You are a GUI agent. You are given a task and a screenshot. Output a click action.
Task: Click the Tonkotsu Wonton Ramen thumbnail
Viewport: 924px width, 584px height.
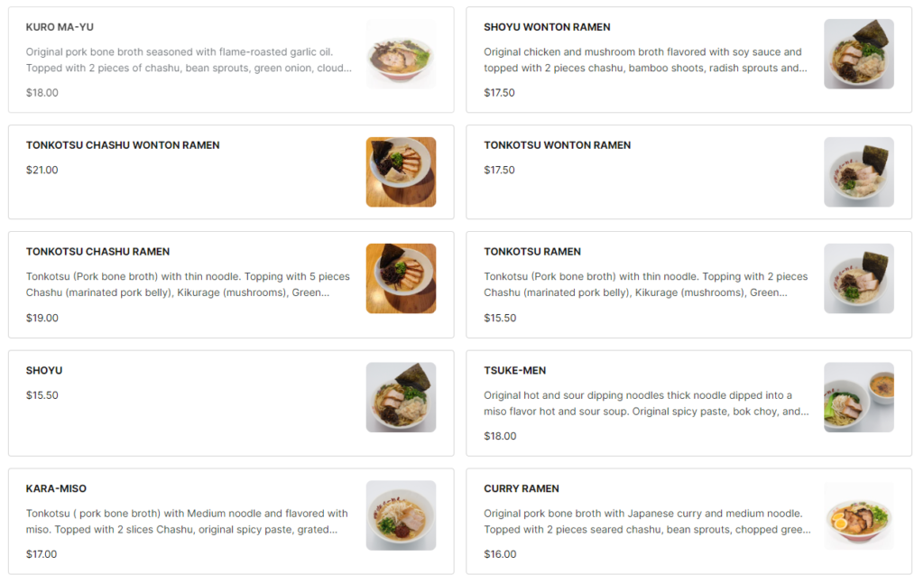pyautogui.click(x=858, y=172)
